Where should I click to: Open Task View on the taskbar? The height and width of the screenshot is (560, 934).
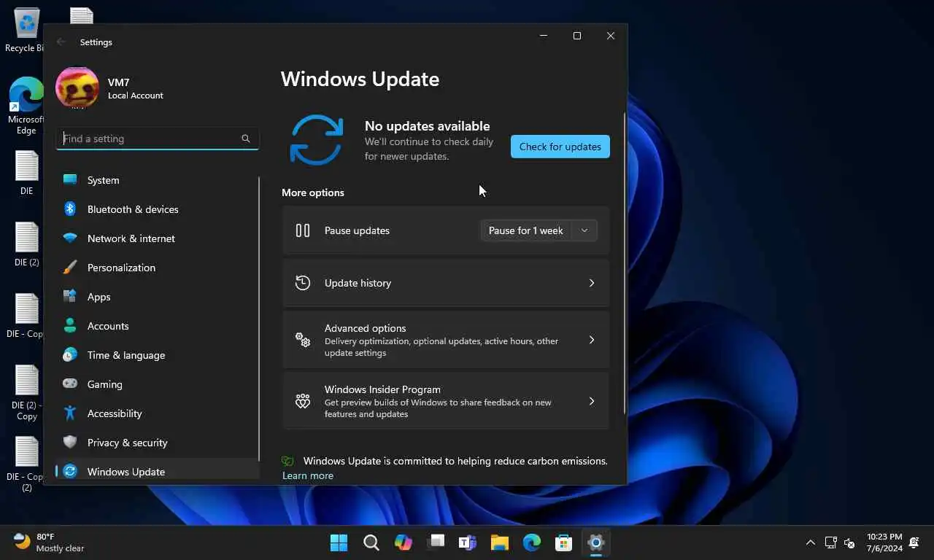pyautogui.click(x=436, y=542)
